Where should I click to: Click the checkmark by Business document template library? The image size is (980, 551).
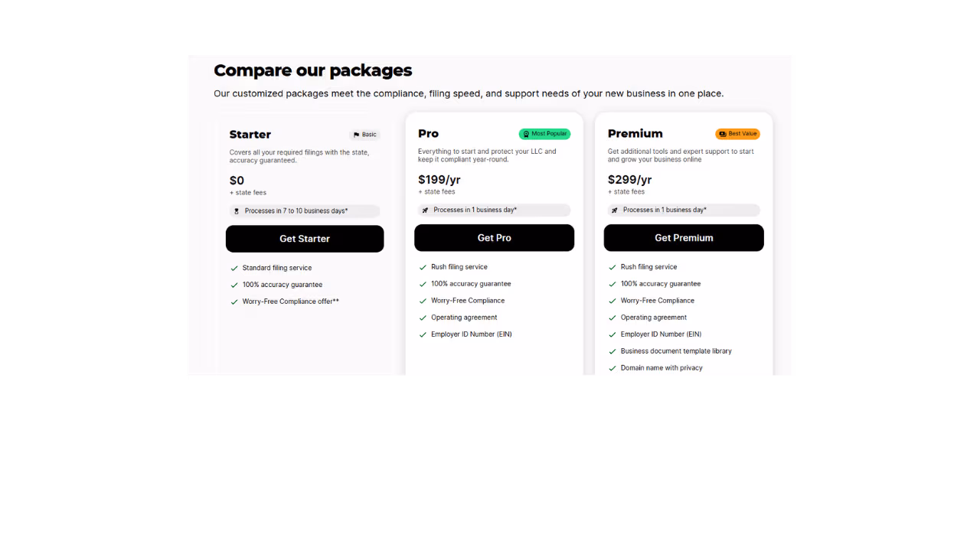click(612, 351)
